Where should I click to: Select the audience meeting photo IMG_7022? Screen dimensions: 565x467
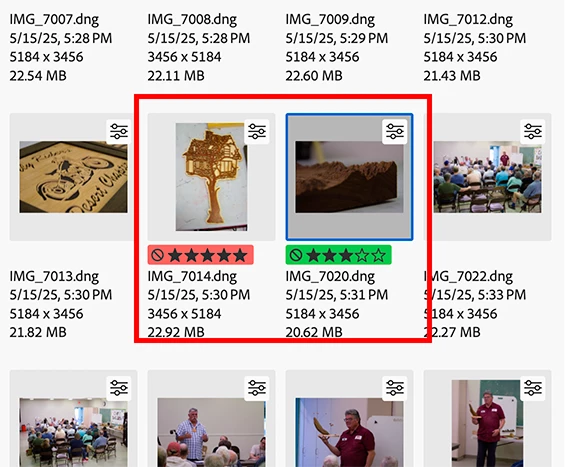[x=488, y=177]
